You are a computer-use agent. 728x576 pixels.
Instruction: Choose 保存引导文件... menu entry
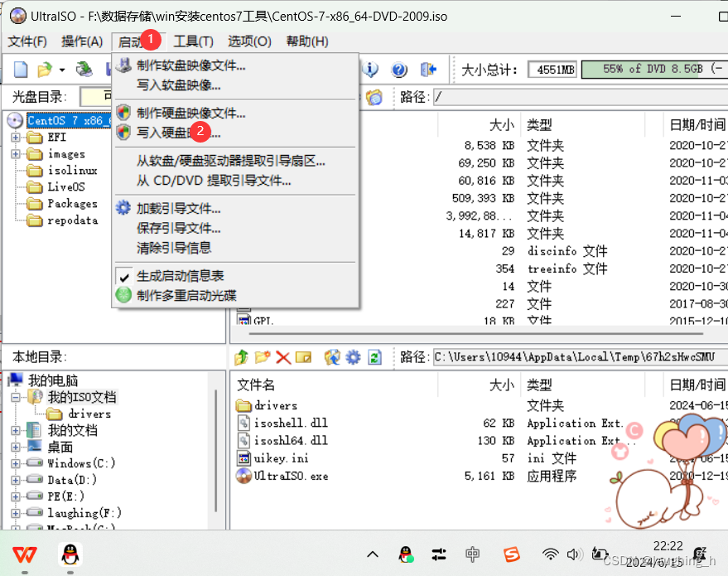coord(235,228)
